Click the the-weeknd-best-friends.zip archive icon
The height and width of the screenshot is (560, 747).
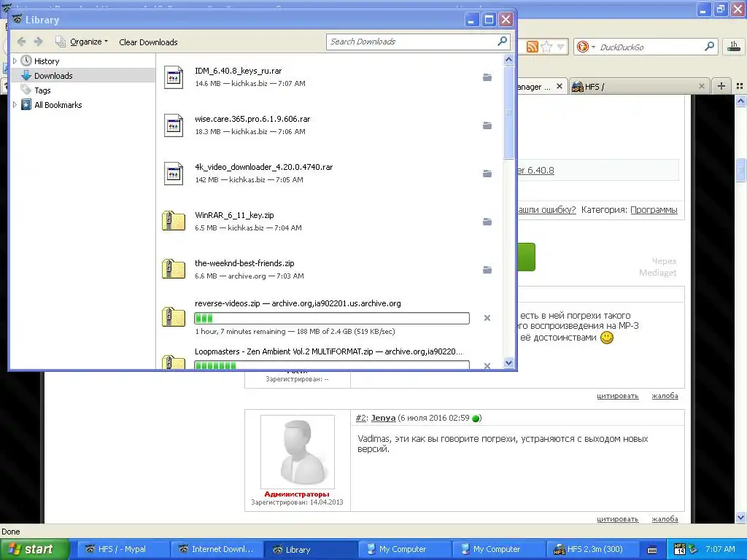click(x=174, y=270)
